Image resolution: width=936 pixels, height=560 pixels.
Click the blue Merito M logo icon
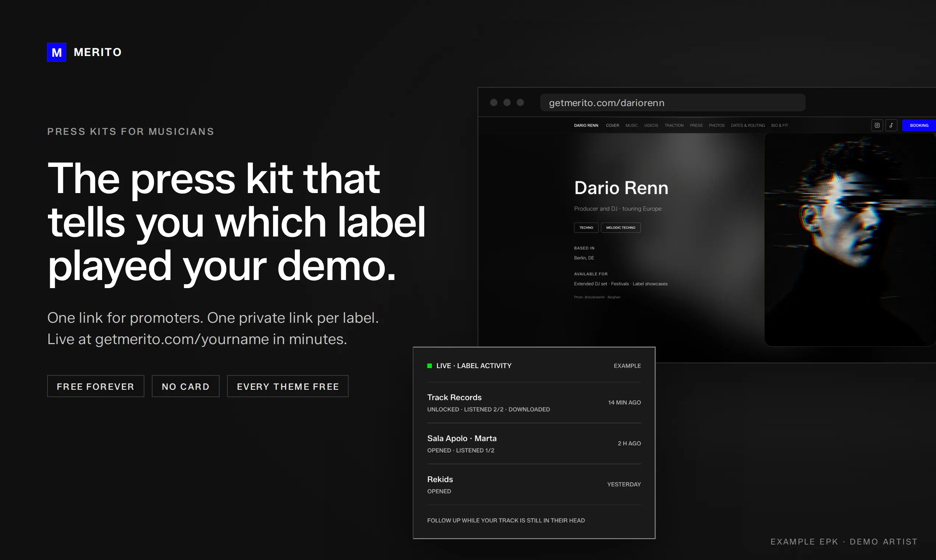click(57, 52)
